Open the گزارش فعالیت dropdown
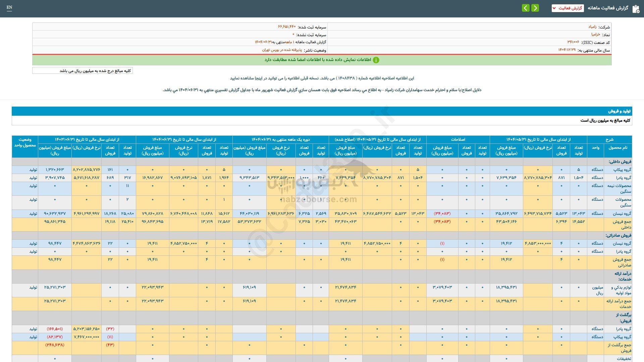 pyautogui.click(x=568, y=8)
